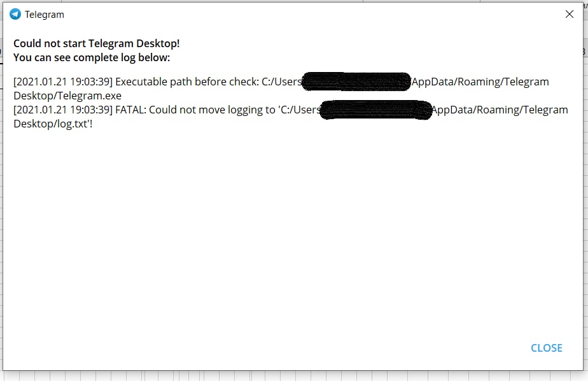
Task: Click the 'Executable path before check' text
Action: (186, 82)
